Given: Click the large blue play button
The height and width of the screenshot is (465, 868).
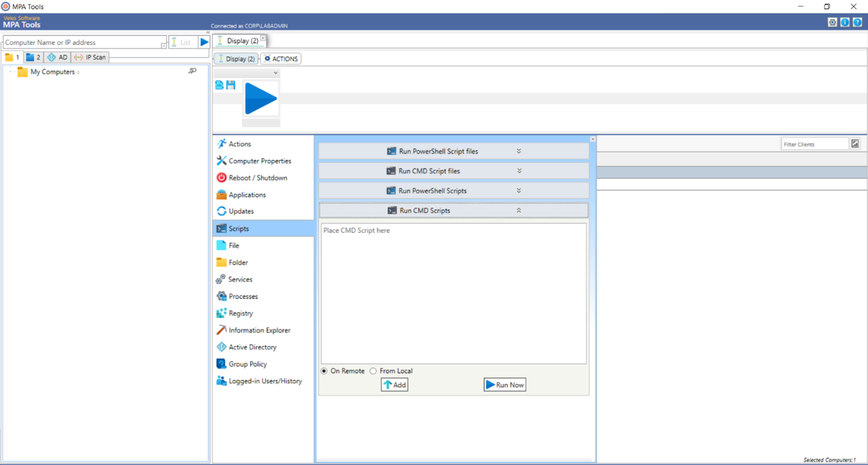Looking at the screenshot, I should (x=261, y=99).
